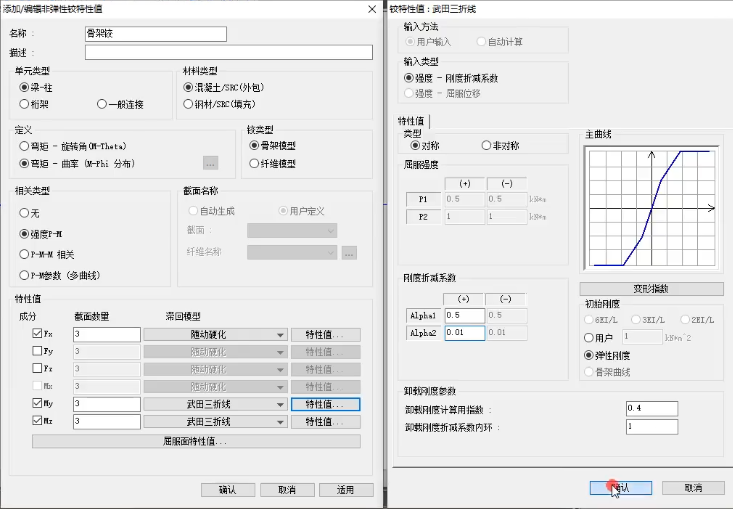Click the ellipsis button beside M-Phi 分布
Screen dimensions: 733x509
(x=210, y=163)
